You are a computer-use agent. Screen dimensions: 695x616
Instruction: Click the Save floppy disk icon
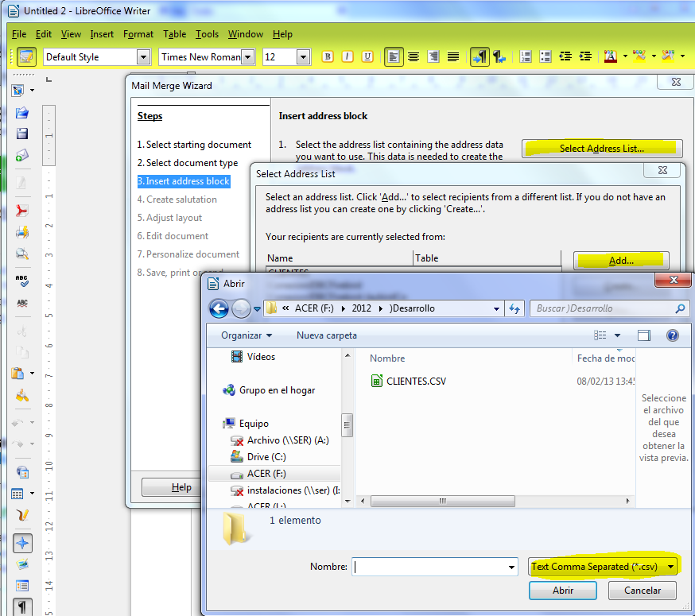22,134
